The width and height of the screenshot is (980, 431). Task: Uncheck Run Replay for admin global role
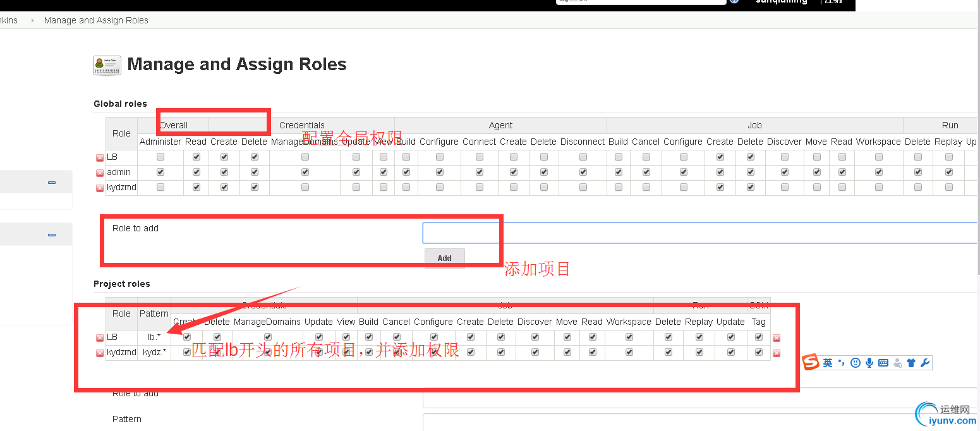(x=948, y=172)
